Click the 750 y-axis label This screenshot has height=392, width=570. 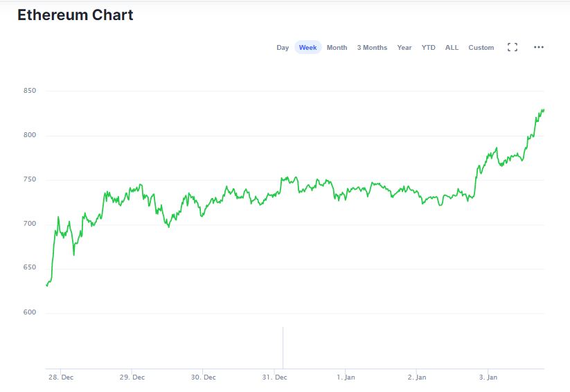[30, 179]
